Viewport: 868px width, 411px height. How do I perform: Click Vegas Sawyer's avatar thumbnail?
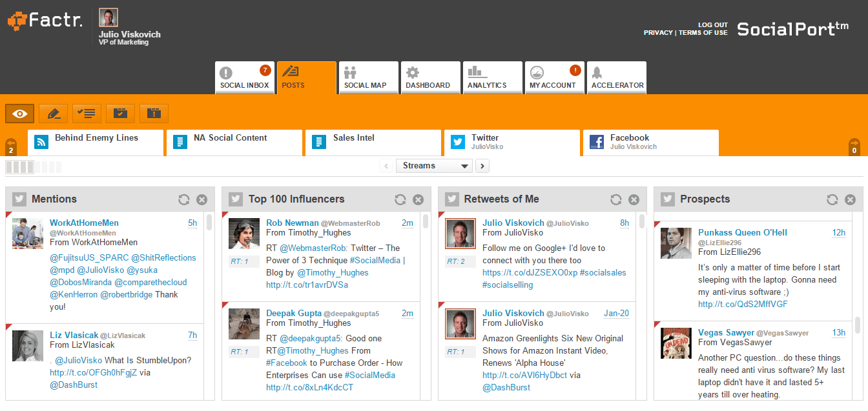click(x=676, y=343)
